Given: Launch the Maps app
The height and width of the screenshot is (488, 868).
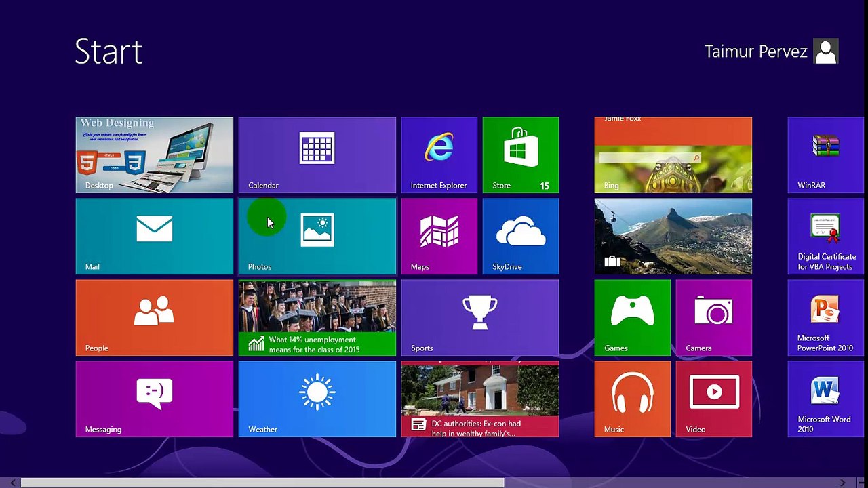Looking at the screenshot, I should click(x=439, y=237).
